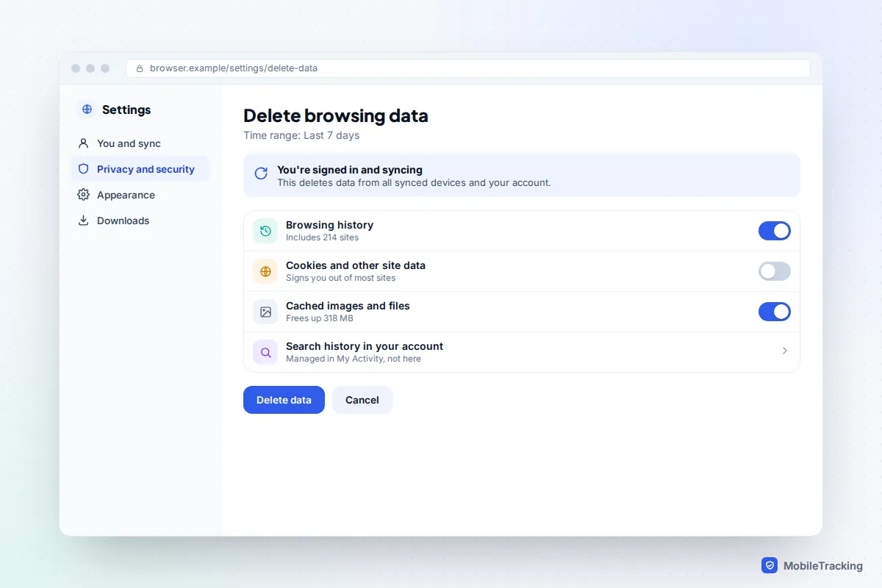Click the Includes 214 sites text
This screenshot has height=588, width=882.
click(323, 237)
